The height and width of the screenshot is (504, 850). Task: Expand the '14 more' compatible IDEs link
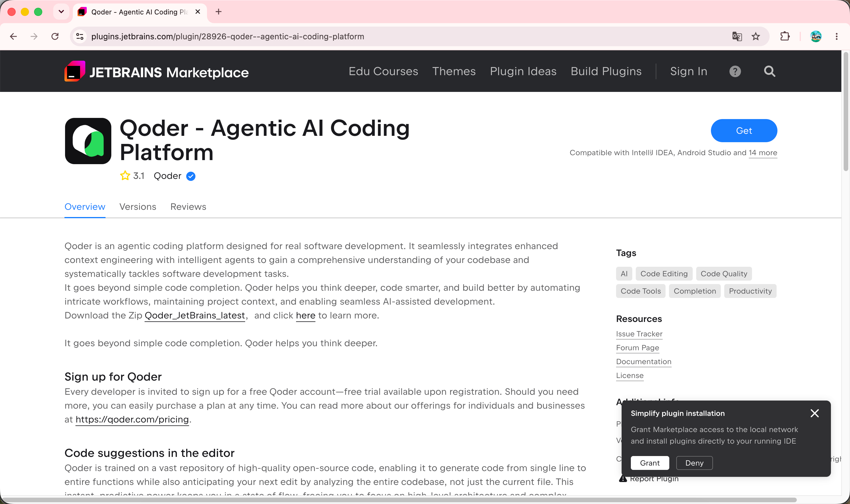pos(763,153)
